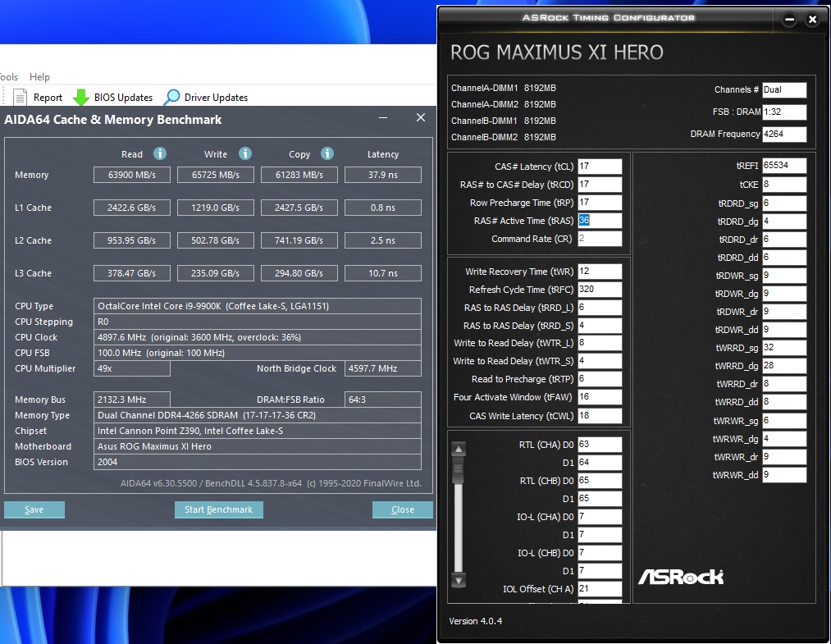This screenshot has width=831, height=644.
Task: Click the ChannelA-DIMM1 8192MB entry
Action: pos(504,88)
